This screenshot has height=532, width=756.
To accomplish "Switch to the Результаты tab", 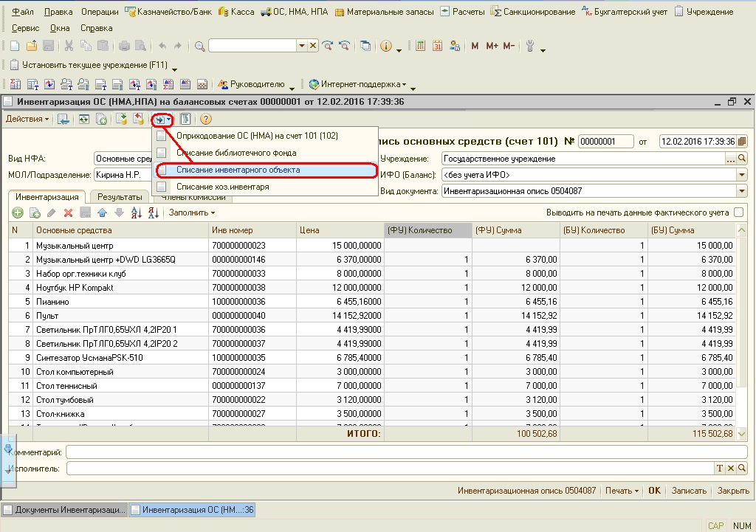I will pyautogui.click(x=120, y=197).
